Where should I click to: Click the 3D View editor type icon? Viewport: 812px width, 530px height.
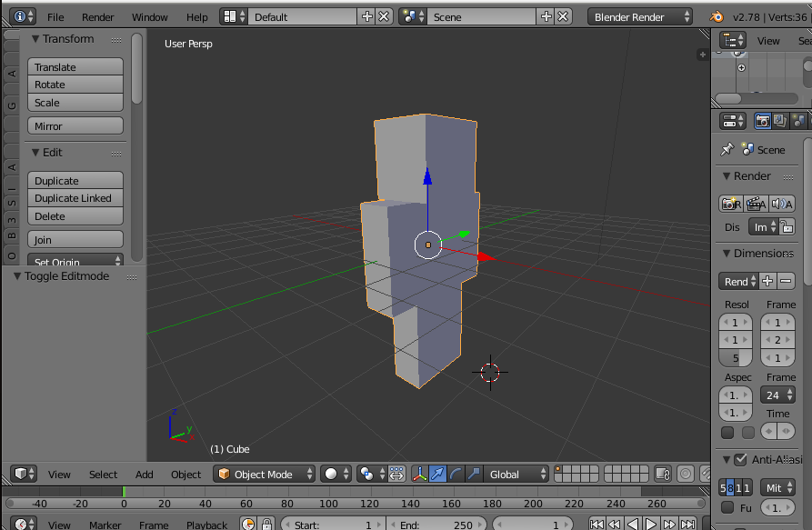point(20,474)
